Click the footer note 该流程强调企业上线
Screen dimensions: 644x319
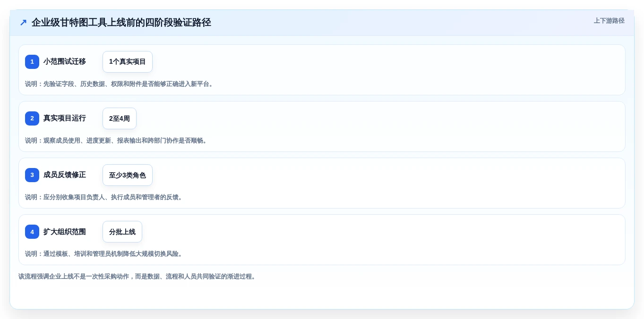[x=138, y=277]
